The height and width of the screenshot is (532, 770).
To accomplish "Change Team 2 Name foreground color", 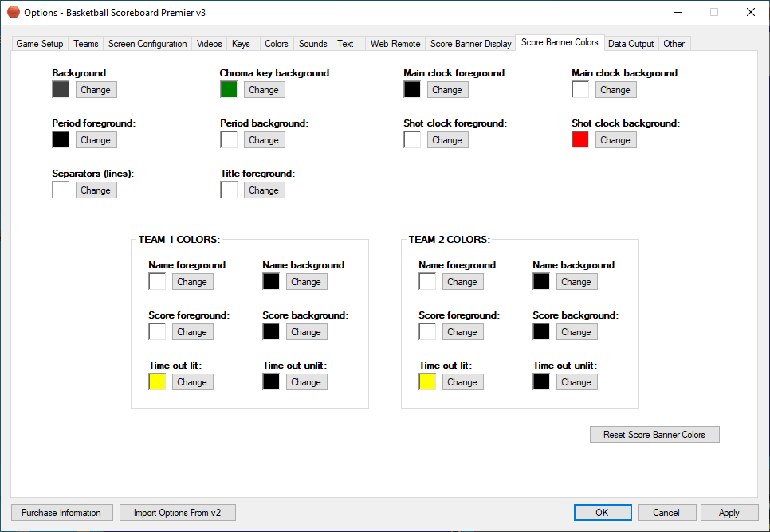I will point(462,282).
